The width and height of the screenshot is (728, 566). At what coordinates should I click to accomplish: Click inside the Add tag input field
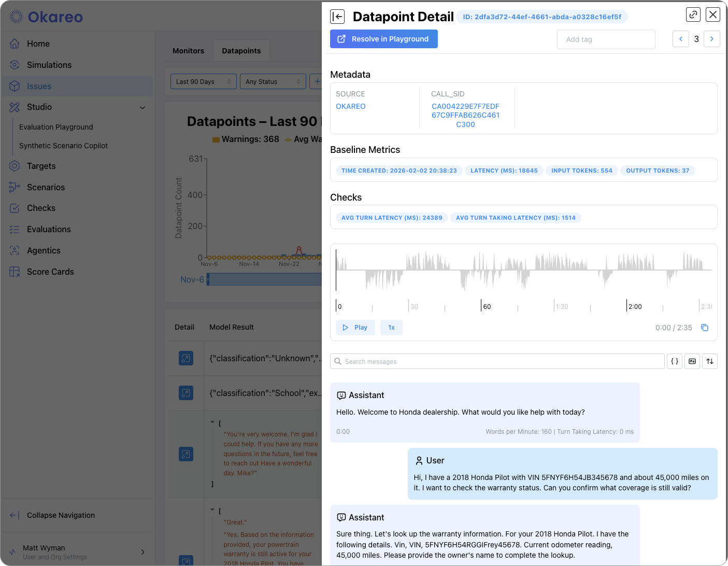pyautogui.click(x=606, y=39)
